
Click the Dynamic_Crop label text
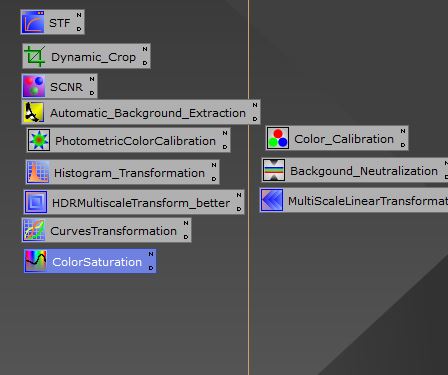click(93, 57)
